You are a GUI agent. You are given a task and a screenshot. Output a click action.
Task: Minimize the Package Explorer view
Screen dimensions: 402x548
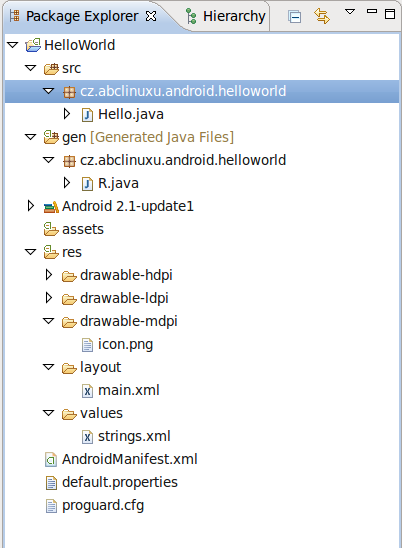372,11
